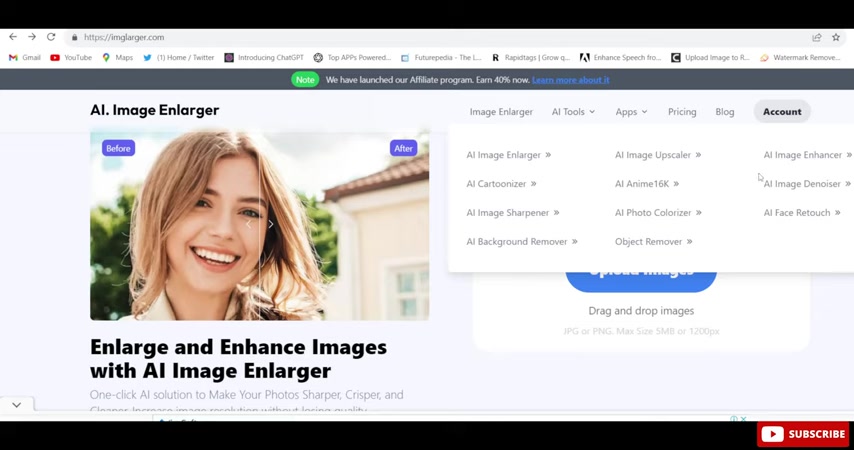This screenshot has width=854, height=450.
Task: Click the Upload Images button
Action: 641,280
